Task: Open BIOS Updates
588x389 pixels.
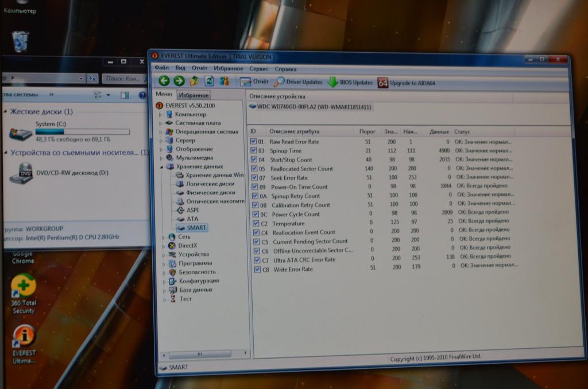Action: [350, 83]
